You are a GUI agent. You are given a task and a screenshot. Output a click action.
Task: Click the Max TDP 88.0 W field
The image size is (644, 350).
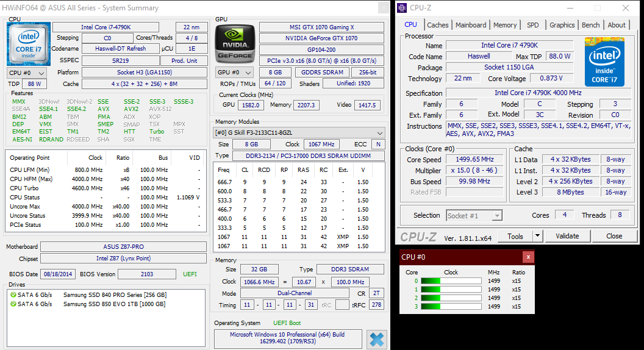560,56
